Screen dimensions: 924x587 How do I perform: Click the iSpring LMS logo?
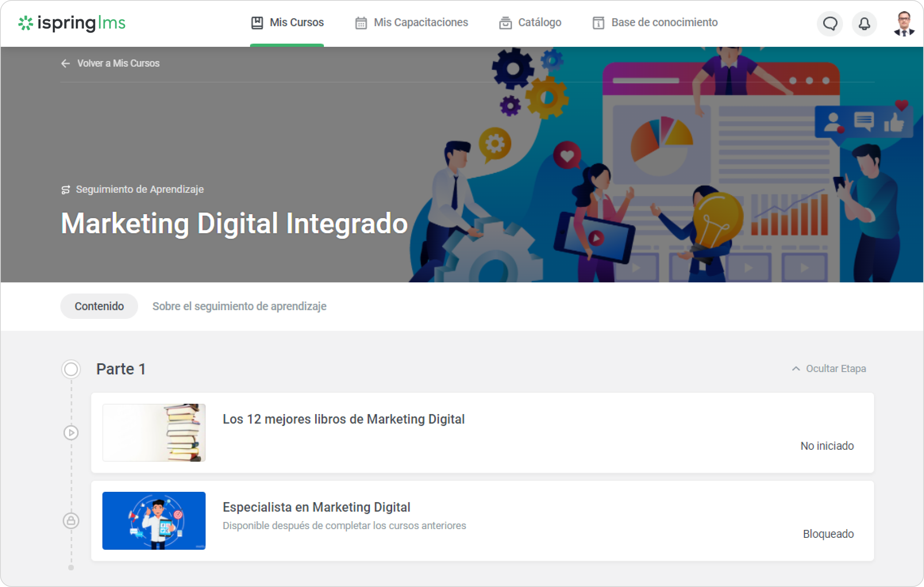(72, 23)
